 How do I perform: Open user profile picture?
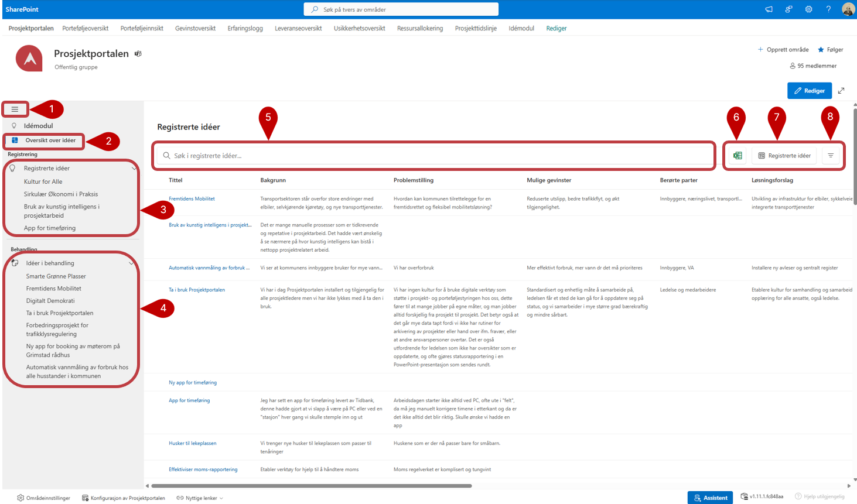(848, 9)
